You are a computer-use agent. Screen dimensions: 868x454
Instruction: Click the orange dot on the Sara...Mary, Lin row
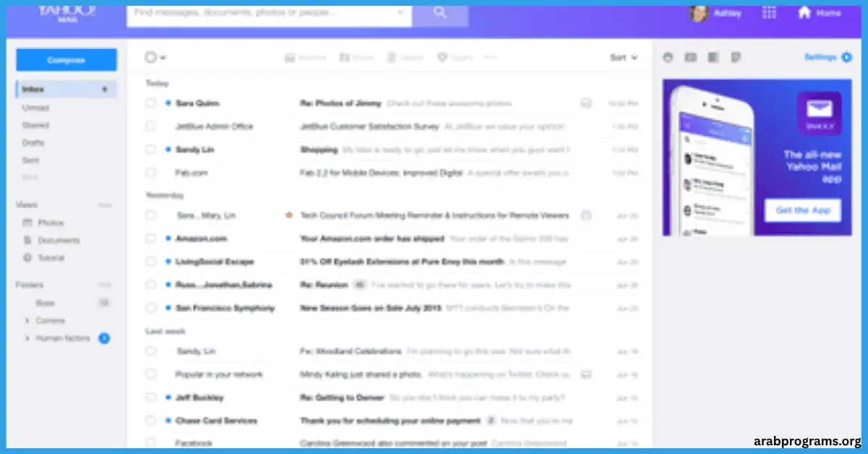pyautogui.click(x=289, y=215)
